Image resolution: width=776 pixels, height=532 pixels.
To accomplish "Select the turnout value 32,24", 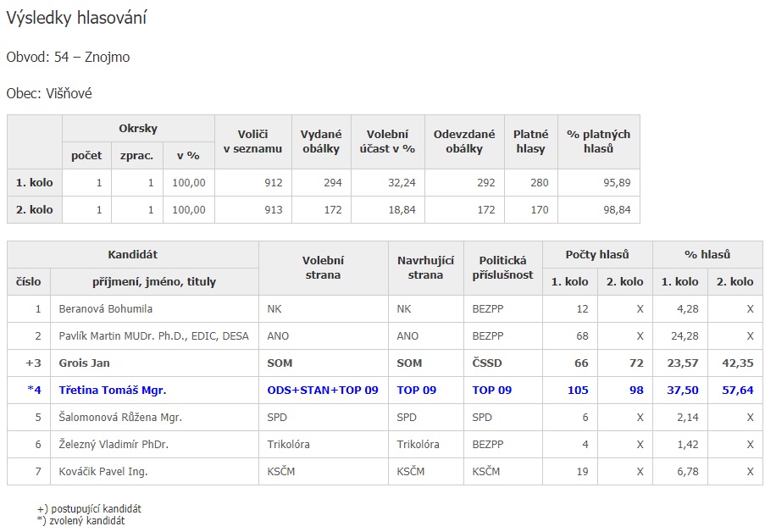I will (x=402, y=183).
